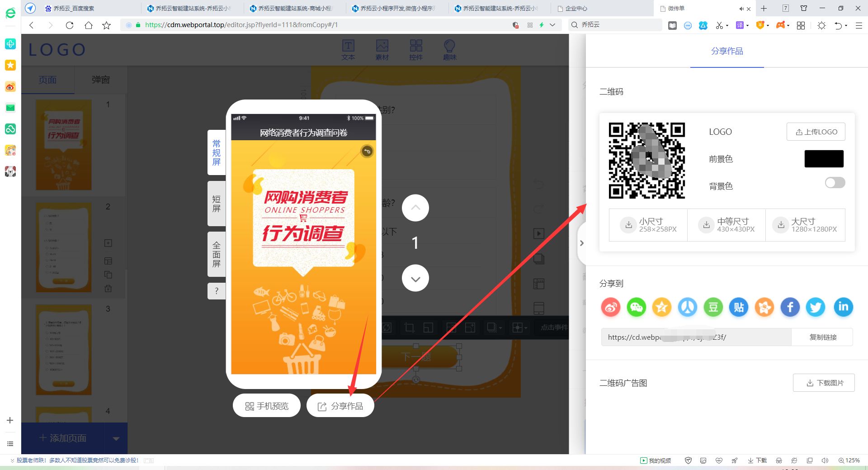Delete page 2 with trash icon

click(x=108, y=288)
